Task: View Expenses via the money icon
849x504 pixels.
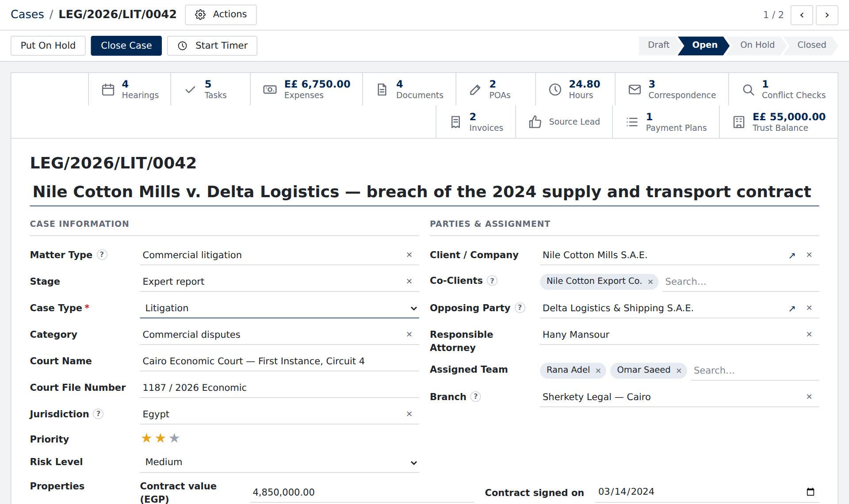Action: 306,89
